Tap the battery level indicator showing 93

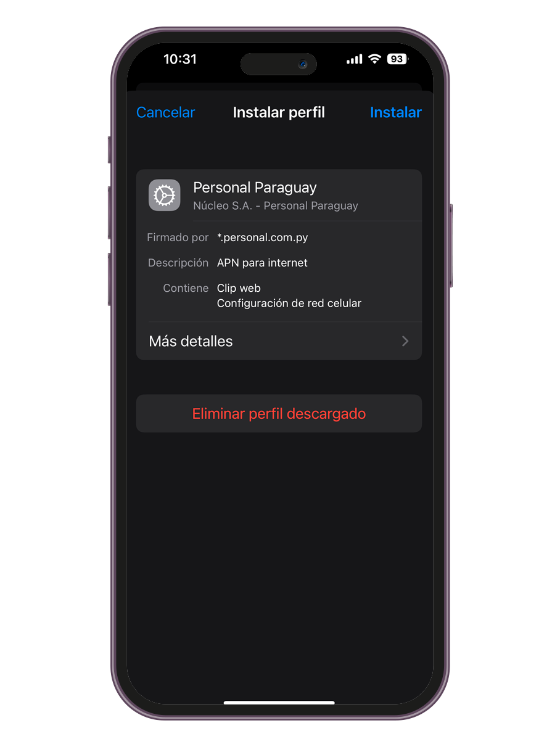click(398, 59)
